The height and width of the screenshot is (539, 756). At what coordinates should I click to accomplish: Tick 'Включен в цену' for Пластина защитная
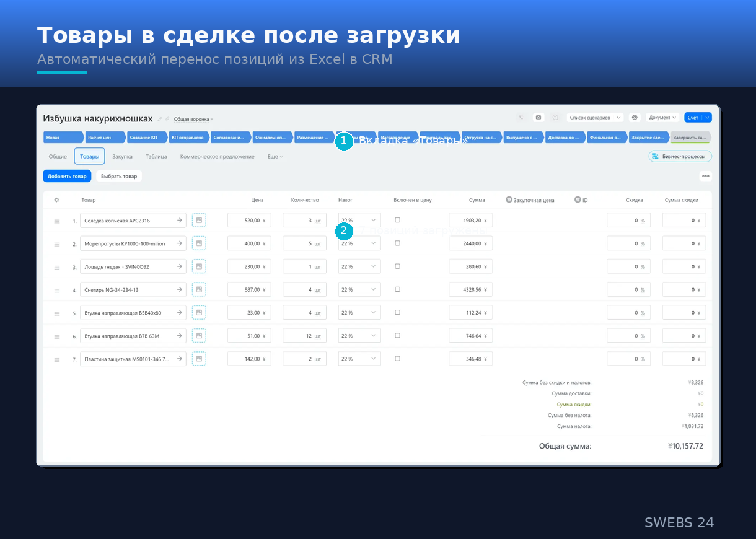(397, 358)
